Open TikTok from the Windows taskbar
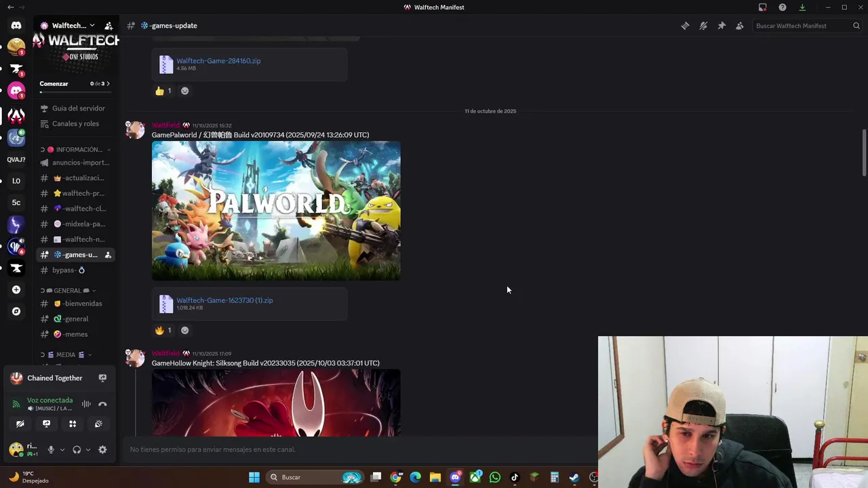Screen dimensions: 868x488 coord(515,477)
